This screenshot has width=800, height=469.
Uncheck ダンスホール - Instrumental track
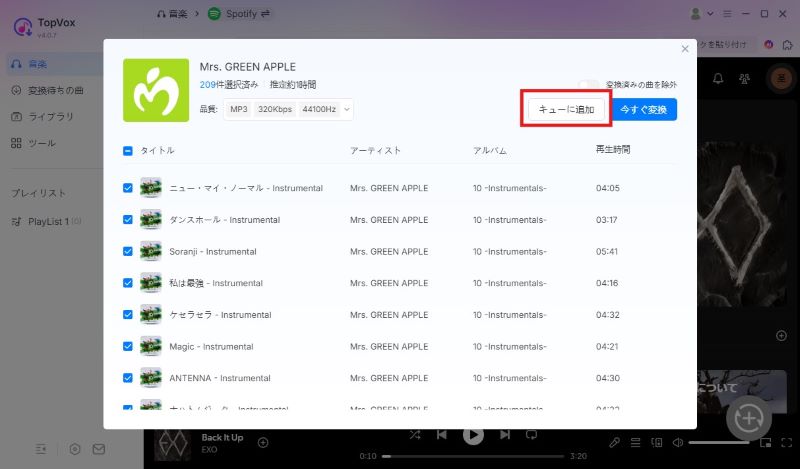coord(128,219)
